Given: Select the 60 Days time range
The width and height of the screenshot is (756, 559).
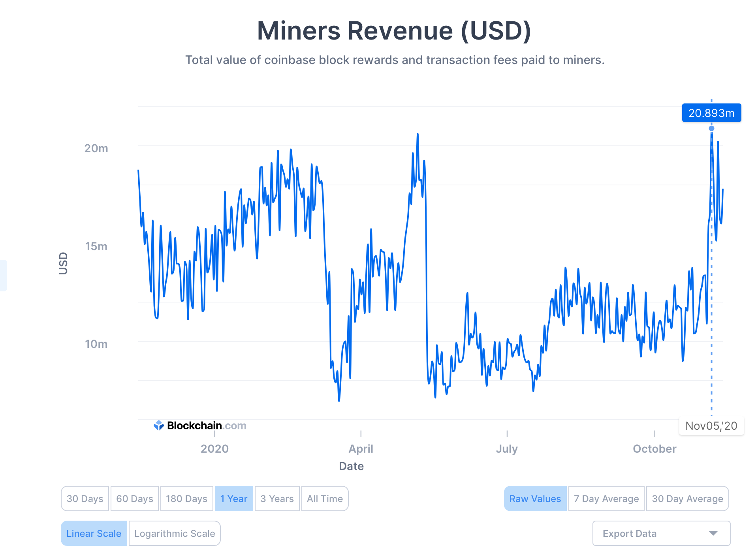Looking at the screenshot, I should pyautogui.click(x=135, y=499).
